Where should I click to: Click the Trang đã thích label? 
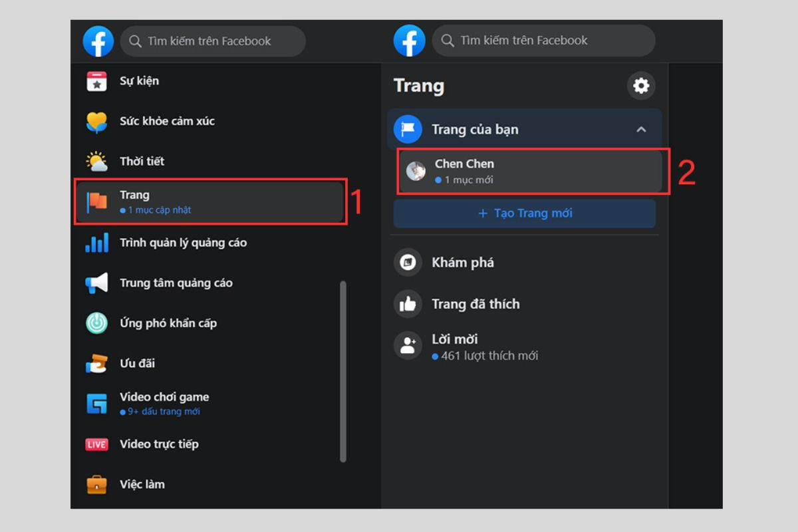pos(475,304)
